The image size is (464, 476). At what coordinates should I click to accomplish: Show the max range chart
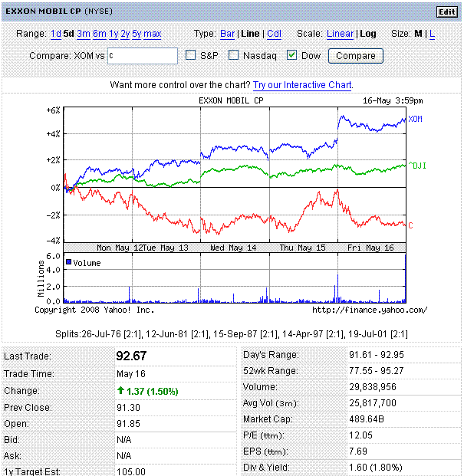[153, 34]
